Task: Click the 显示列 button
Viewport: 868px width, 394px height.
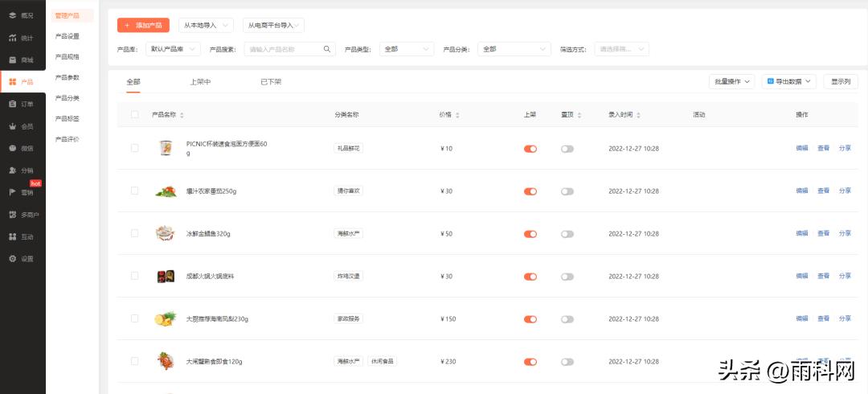Action: [841, 81]
